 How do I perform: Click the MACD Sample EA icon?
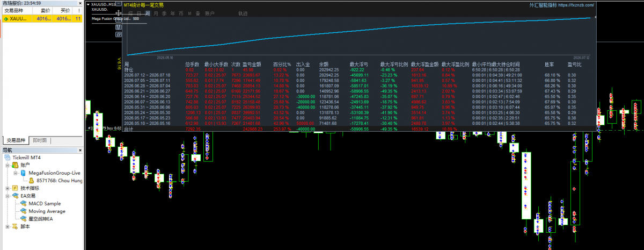[x=23, y=204]
